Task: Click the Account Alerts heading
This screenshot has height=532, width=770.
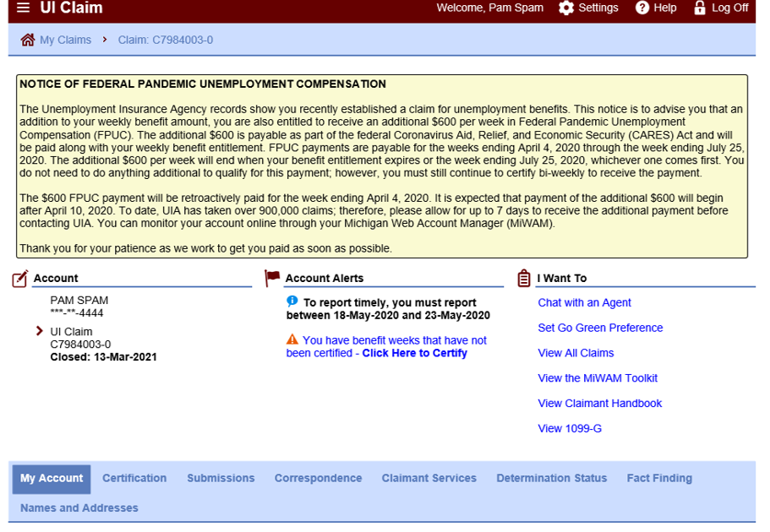Action: [x=324, y=279]
